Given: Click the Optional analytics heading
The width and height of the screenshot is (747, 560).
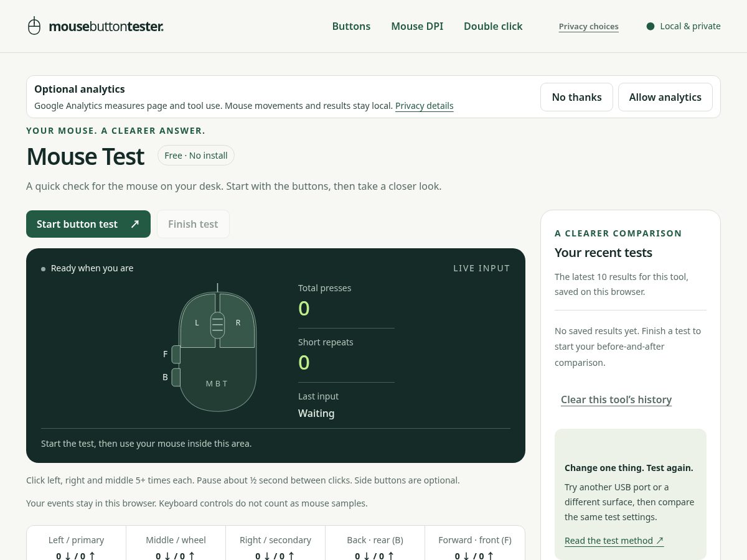Looking at the screenshot, I should coord(80,89).
